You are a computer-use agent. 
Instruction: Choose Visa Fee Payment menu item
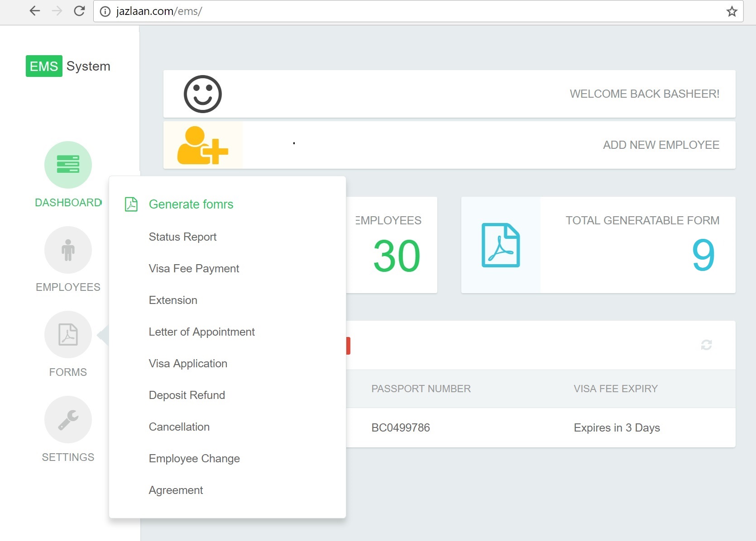[194, 269]
